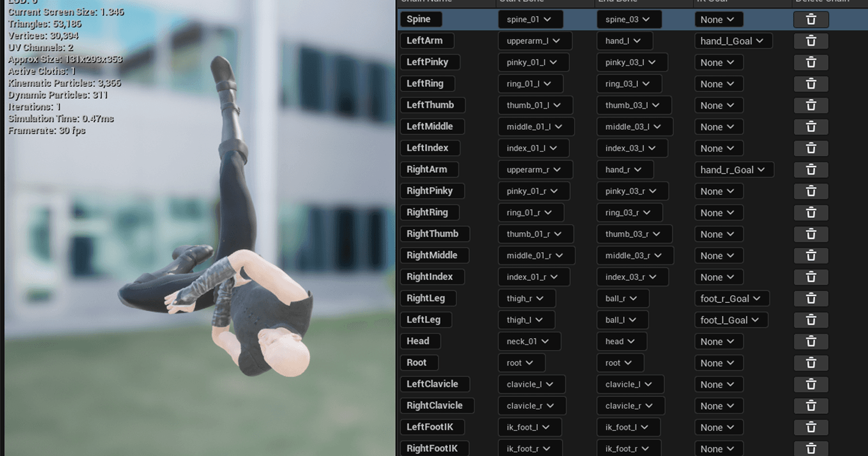Delete the LeftRing chain
The image size is (868, 456).
click(811, 84)
